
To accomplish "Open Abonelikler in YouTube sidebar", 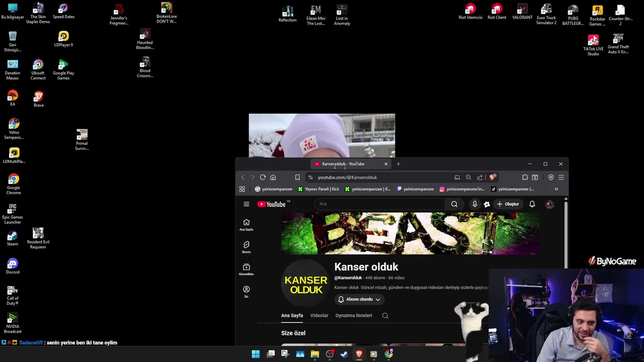I will (x=246, y=269).
